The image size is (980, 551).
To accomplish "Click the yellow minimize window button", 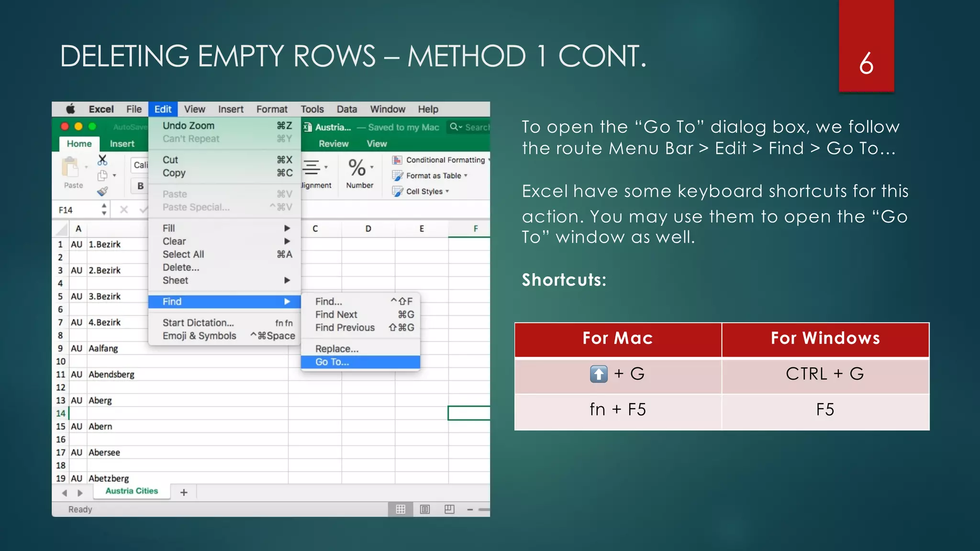I will tap(78, 126).
